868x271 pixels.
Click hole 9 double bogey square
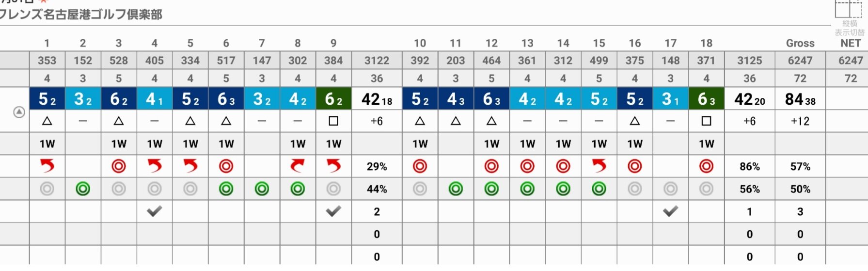[x=333, y=121]
